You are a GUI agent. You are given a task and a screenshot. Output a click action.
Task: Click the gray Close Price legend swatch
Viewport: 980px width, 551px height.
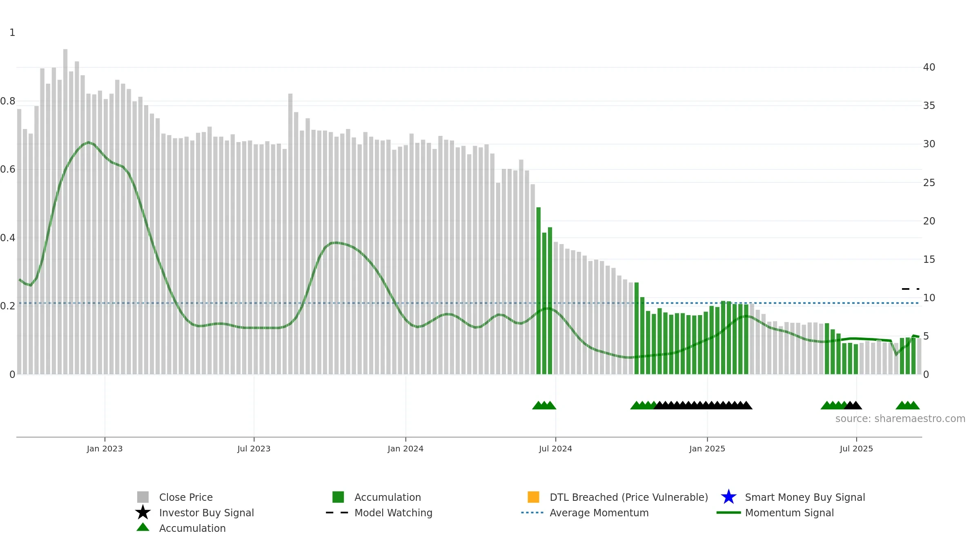[x=143, y=497]
